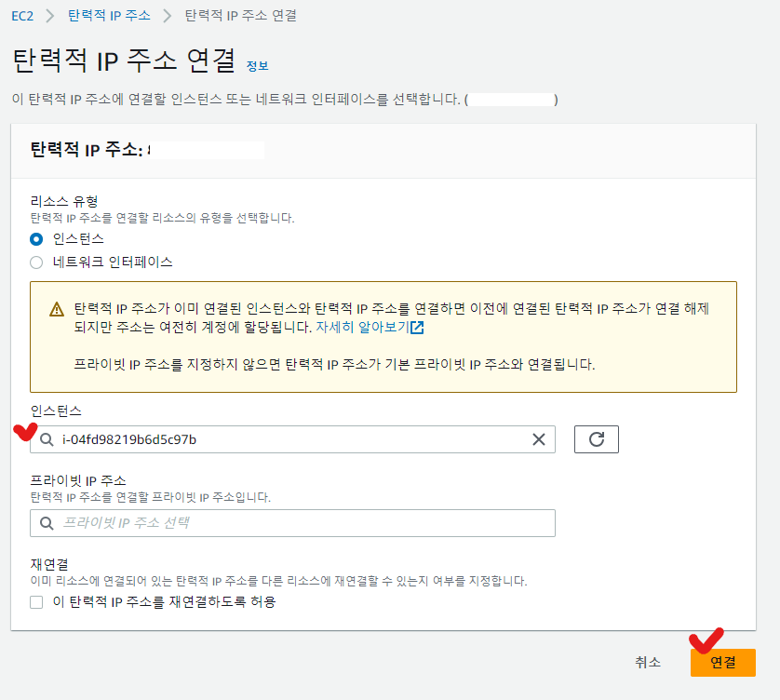Click the orange 연결 button
This screenshot has height=700, width=780.
click(x=722, y=662)
